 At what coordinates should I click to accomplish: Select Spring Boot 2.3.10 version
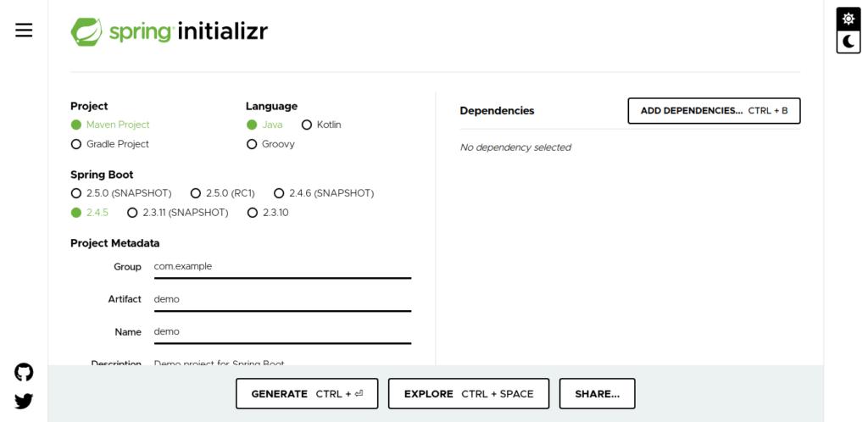(x=268, y=213)
